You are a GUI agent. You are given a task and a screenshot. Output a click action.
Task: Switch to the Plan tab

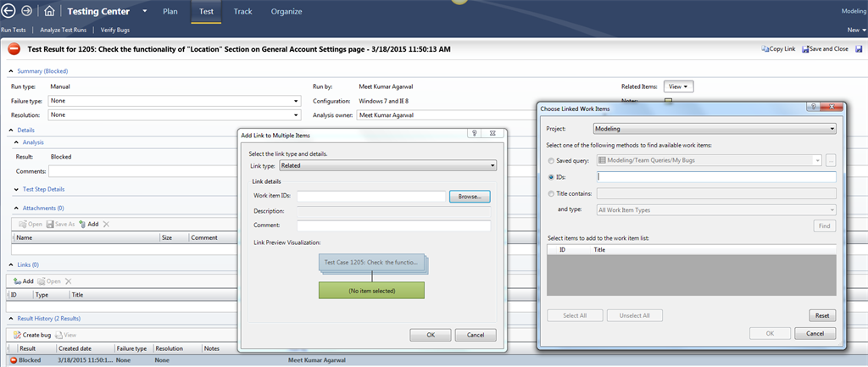[170, 12]
